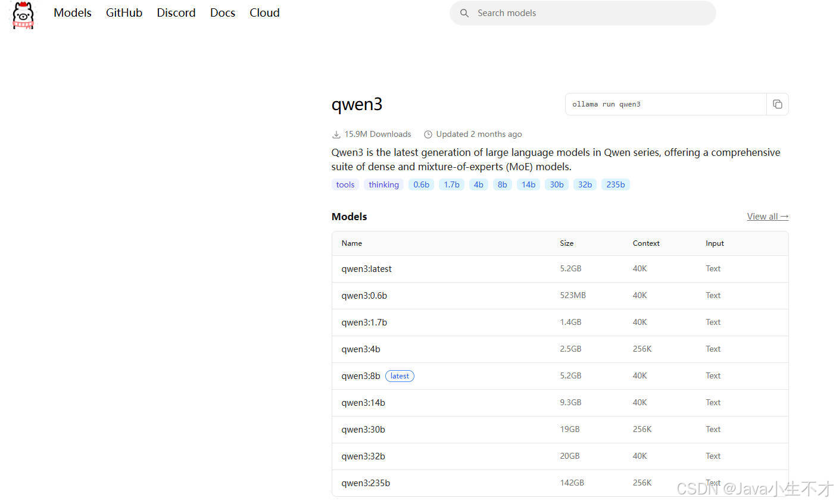
Task: Choose the 32b size tag
Action: (x=585, y=184)
